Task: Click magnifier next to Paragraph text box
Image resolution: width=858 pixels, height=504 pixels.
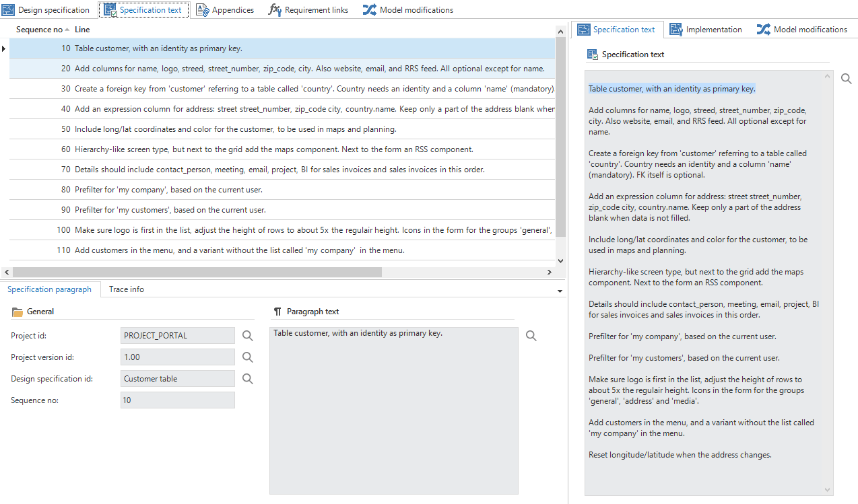Action: [531, 336]
